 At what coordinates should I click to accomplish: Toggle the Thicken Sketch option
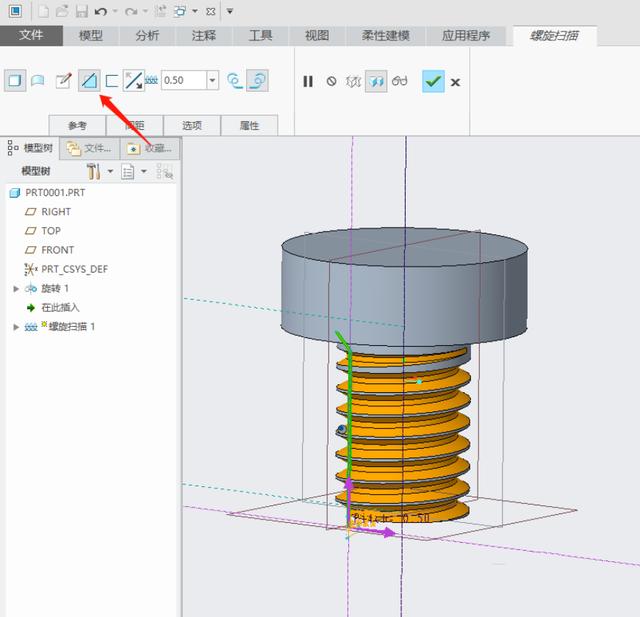point(111,80)
